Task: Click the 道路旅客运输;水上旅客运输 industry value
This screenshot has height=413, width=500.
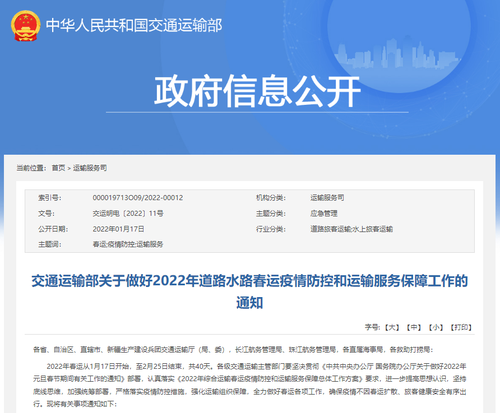Action: pos(352,229)
